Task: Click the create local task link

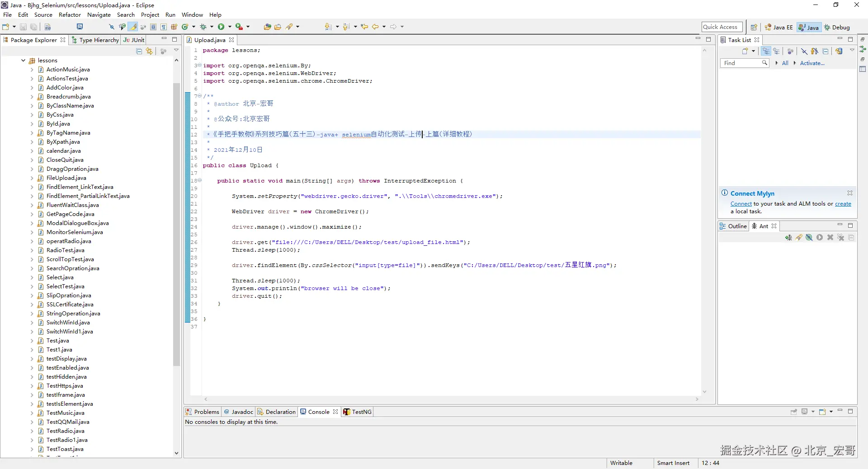Action: click(x=843, y=204)
